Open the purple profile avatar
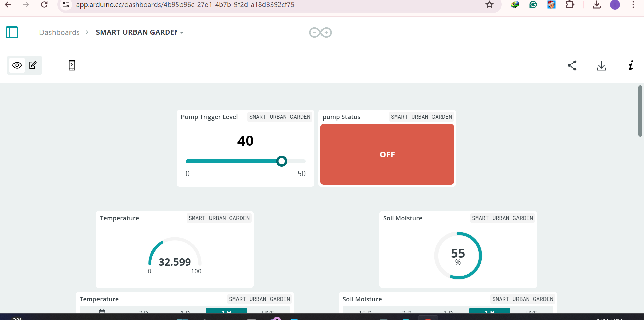This screenshot has width=644, height=320. (x=615, y=5)
